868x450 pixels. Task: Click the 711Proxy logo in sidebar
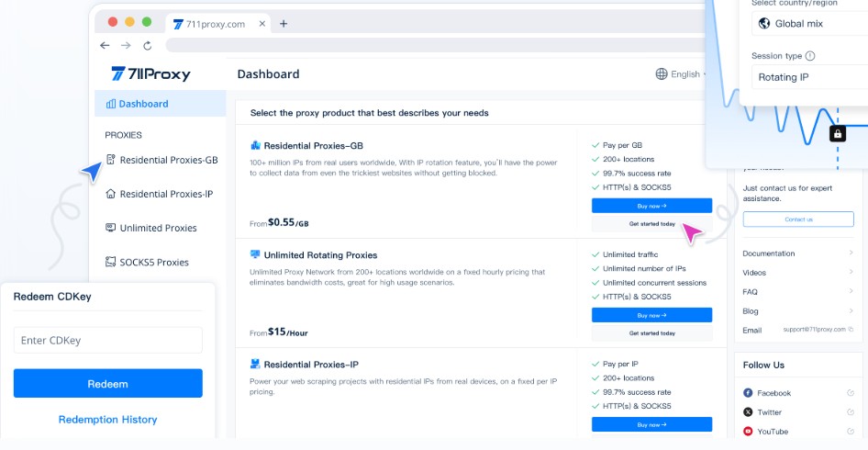150,73
